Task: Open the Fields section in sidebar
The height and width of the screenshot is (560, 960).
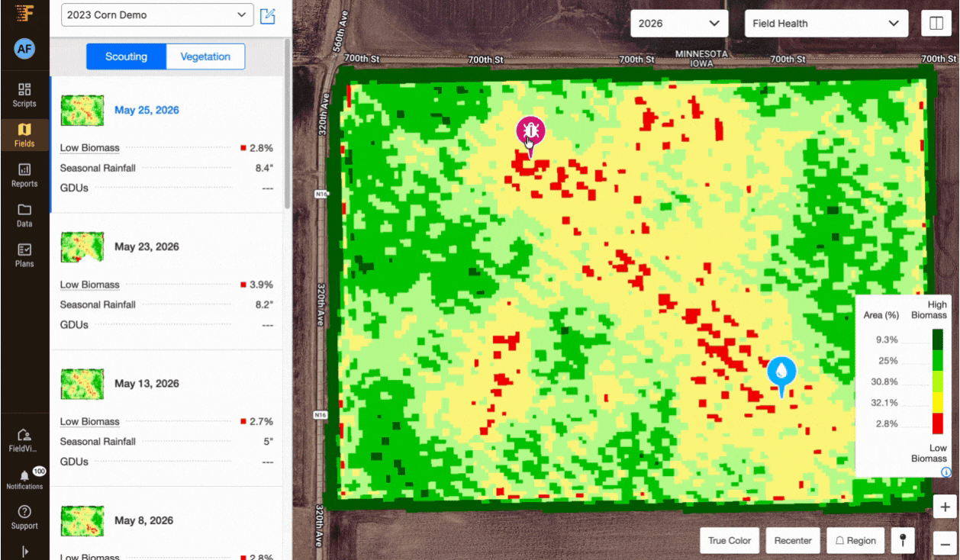Action: (x=24, y=135)
